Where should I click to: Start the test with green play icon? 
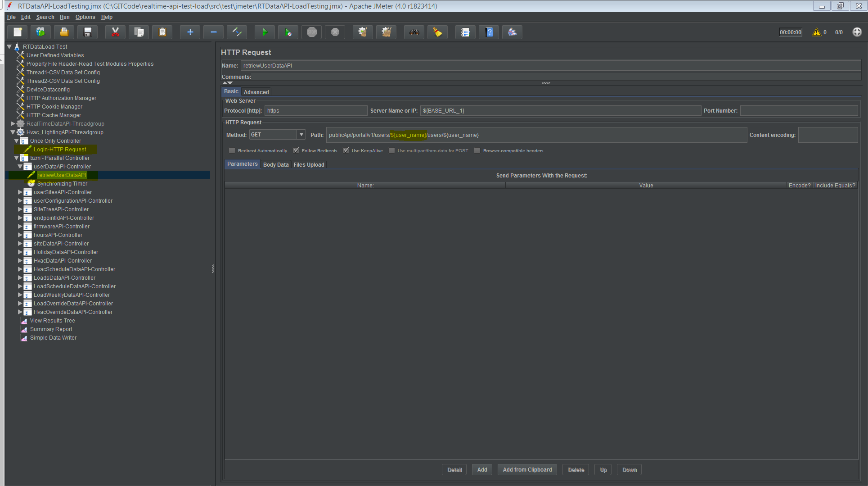pyautogui.click(x=265, y=32)
